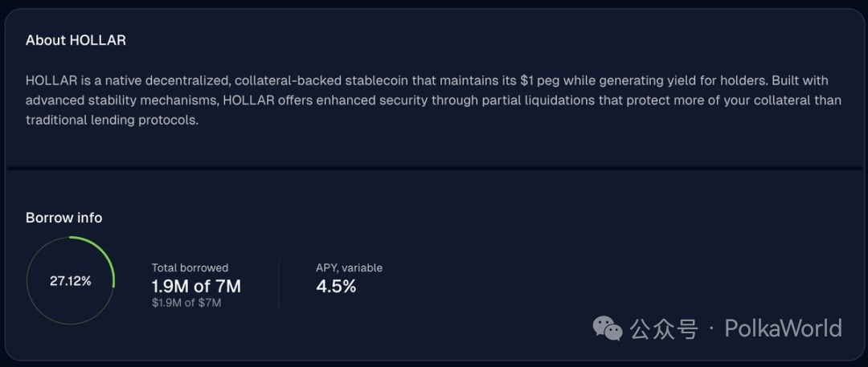Screen dimensions: 868x367
Task: Click the 27.12% value inside the ring
Action: click(x=71, y=281)
